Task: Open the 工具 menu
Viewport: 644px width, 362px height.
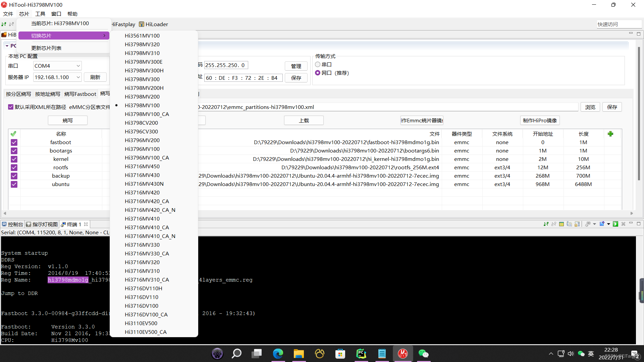Action: click(40, 14)
